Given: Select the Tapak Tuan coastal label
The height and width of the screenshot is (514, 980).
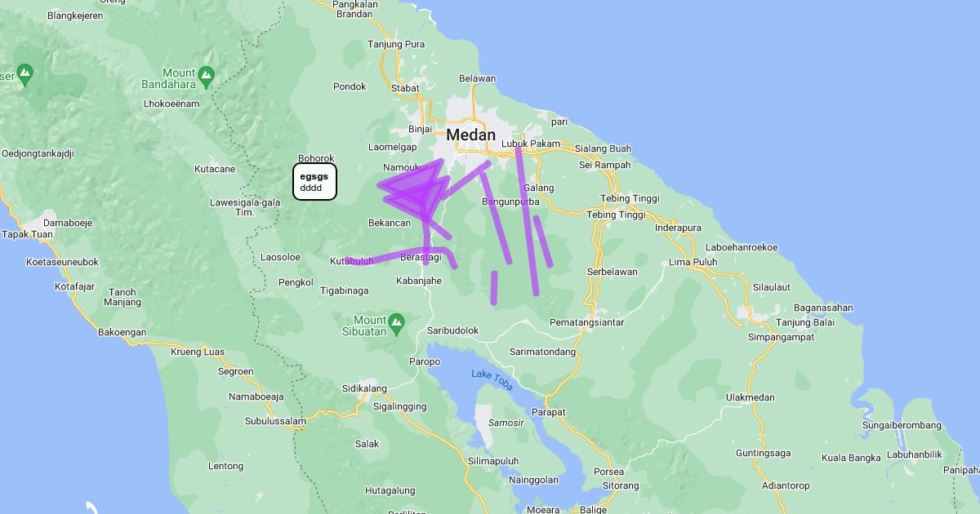Looking at the screenshot, I should (x=27, y=234).
